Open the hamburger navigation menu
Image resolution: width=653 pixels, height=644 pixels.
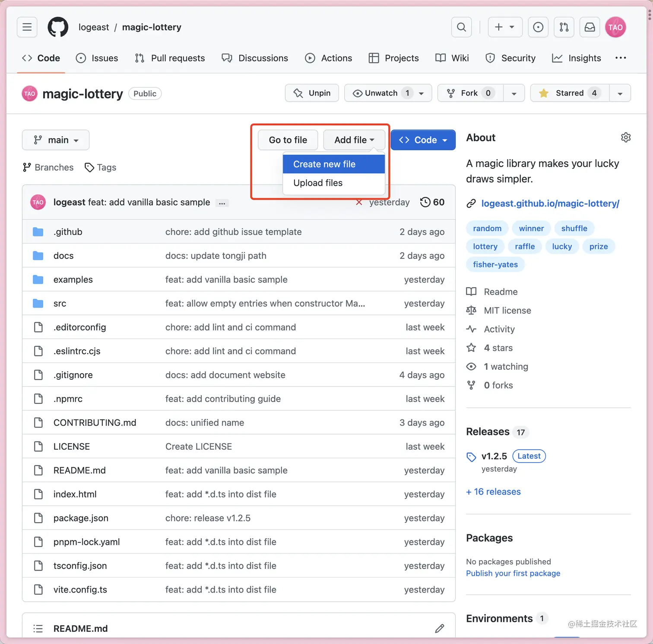27,27
